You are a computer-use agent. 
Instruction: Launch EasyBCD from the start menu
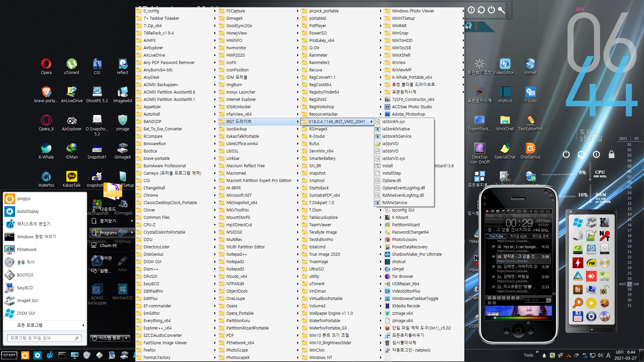tap(45, 288)
